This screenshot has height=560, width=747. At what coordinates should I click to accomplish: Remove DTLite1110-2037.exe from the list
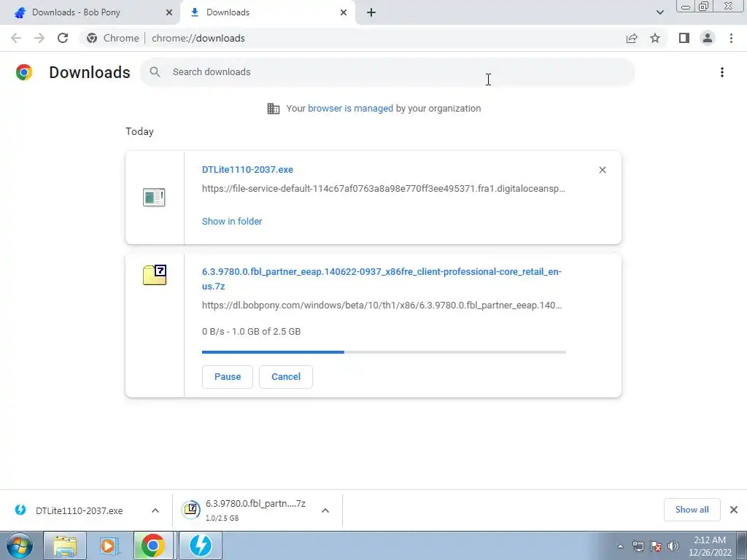[x=603, y=170]
